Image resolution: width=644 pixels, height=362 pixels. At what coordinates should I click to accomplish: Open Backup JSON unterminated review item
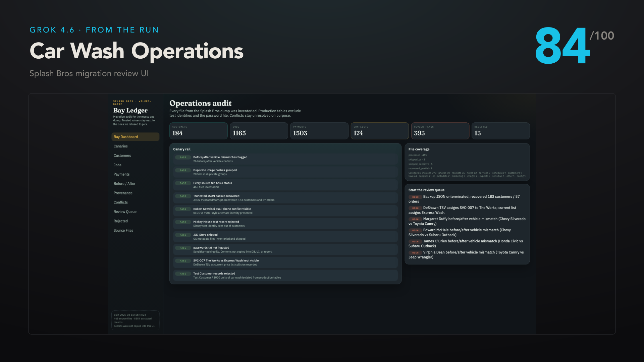point(467,199)
